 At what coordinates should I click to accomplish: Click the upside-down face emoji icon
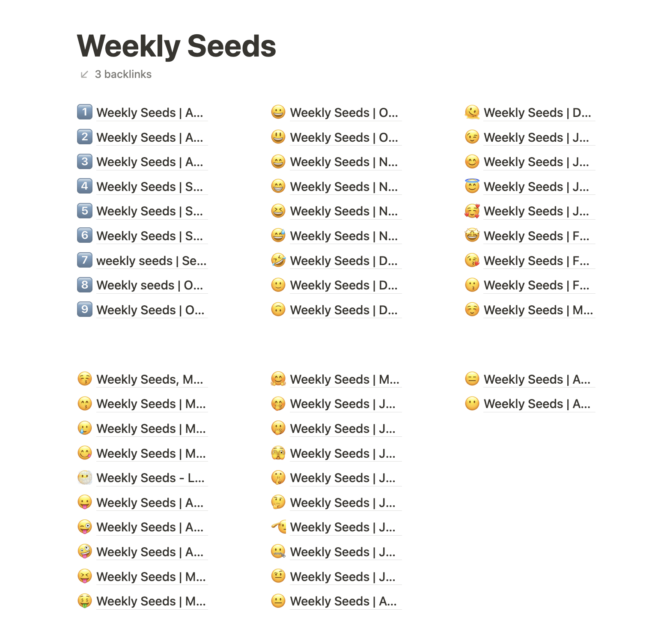pos(278,310)
